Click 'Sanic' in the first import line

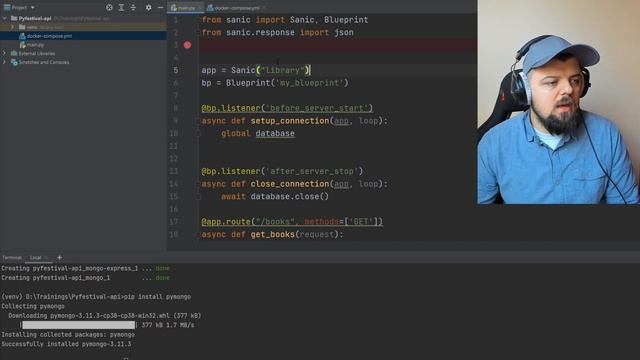[x=302, y=20]
